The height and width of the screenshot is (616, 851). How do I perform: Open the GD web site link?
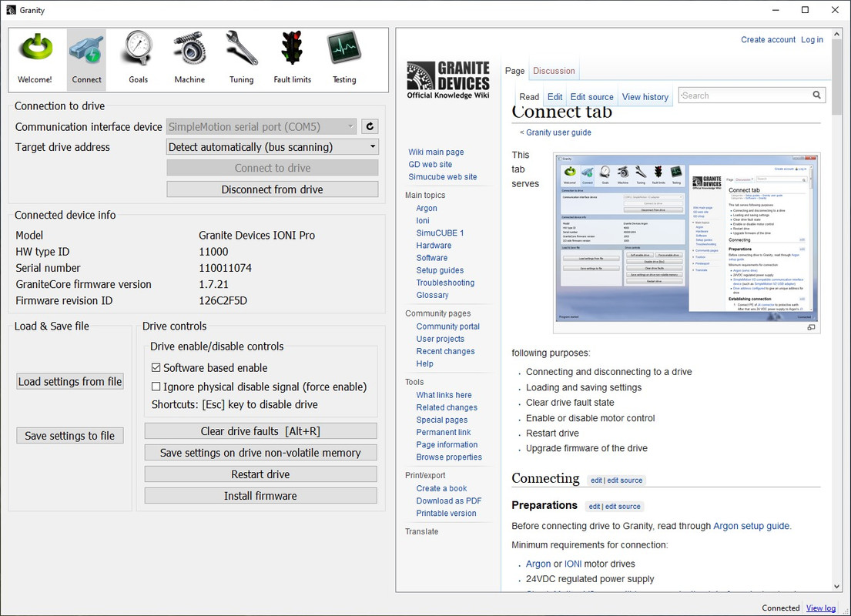[x=430, y=165]
